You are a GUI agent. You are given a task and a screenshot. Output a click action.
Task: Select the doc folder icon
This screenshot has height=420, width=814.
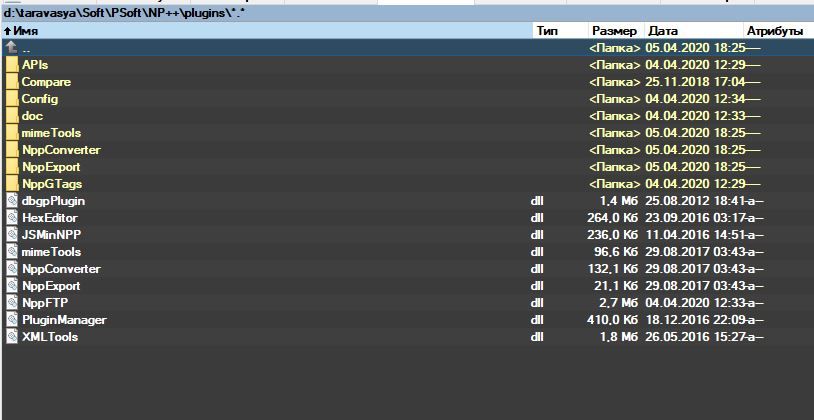point(12,116)
